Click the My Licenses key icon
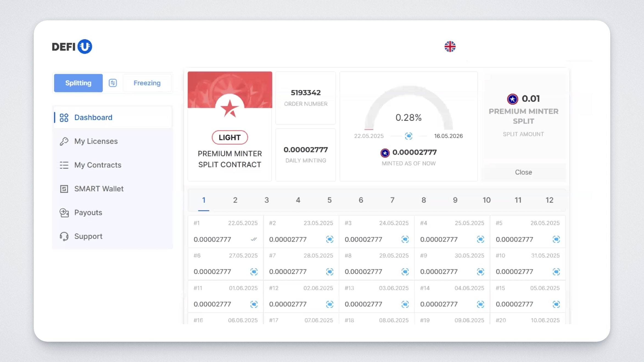Image resolution: width=644 pixels, height=362 pixels. tap(64, 141)
